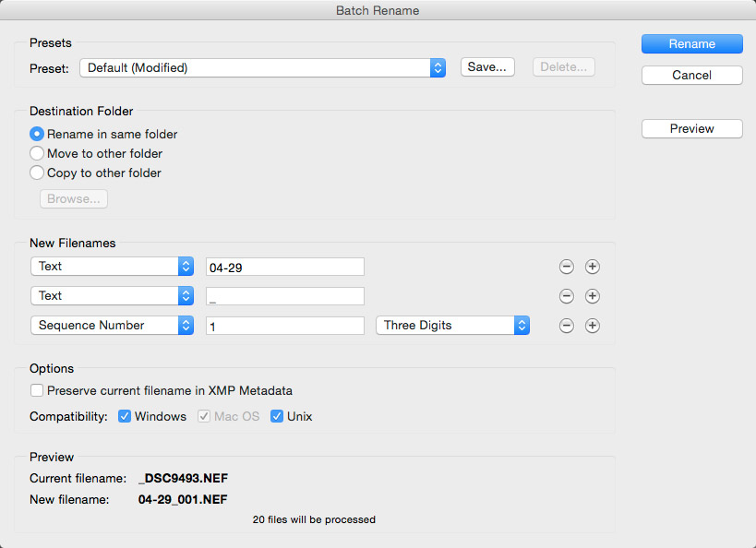Add a row after the Sequence Number line
This screenshot has width=756, height=548.
pyautogui.click(x=592, y=326)
